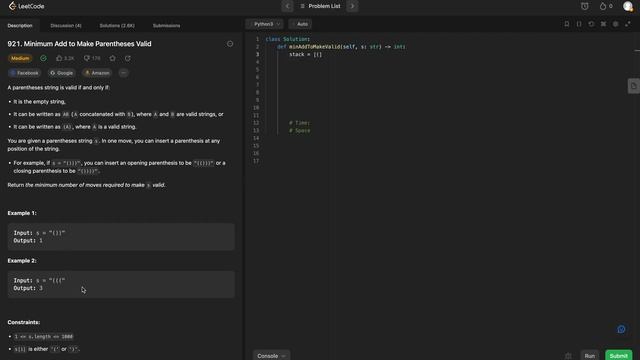Open the LeetCode home logo
640x360 pixels.
pyautogui.click(x=27, y=6)
